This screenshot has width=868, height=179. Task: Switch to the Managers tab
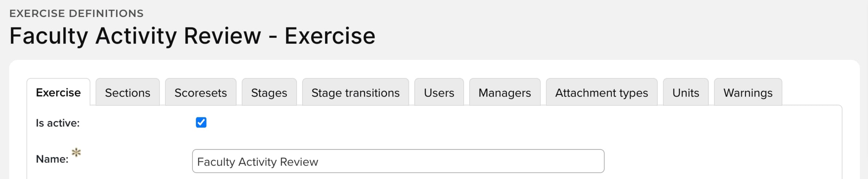[504, 92]
